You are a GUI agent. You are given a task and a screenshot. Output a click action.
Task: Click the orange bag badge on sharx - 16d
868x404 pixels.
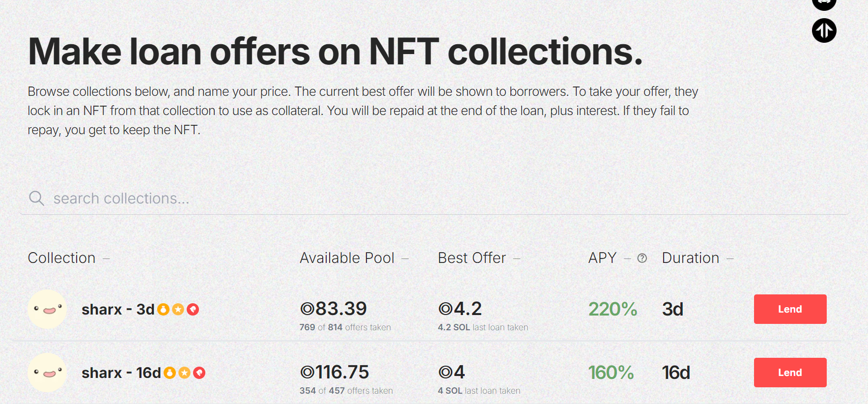169,373
